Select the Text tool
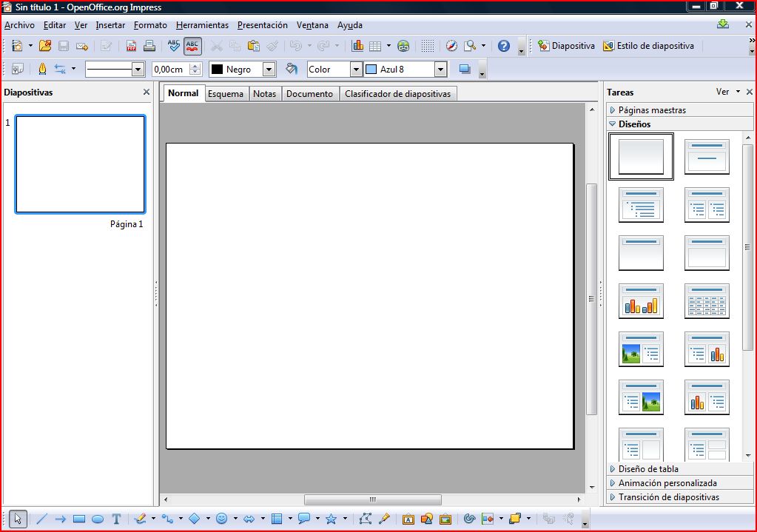Image resolution: width=757 pixels, height=532 pixels. click(116, 519)
